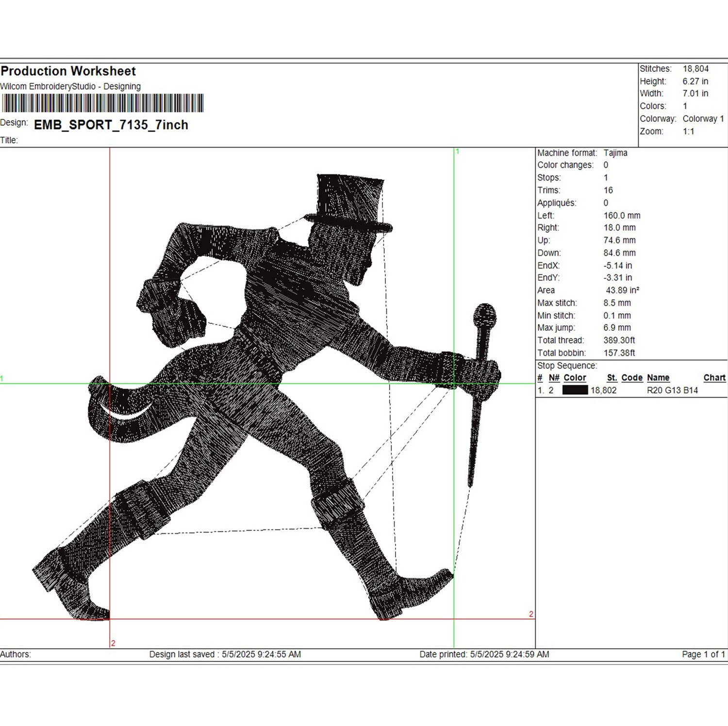728x726 pixels.
Task: Select stitch count '18,802' in stop sequence
Action: tap(604, 390)
